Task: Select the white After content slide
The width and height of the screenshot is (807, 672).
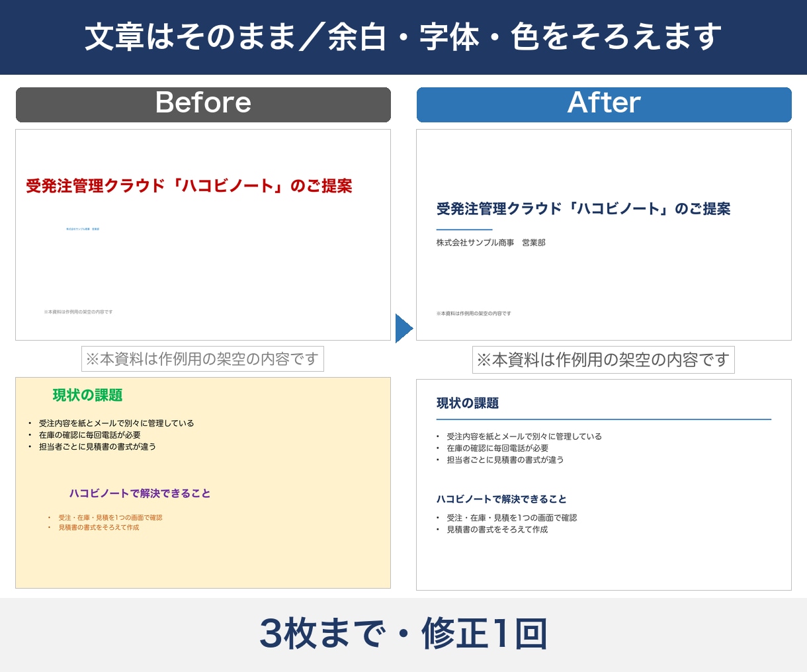Action: [604, 485]
